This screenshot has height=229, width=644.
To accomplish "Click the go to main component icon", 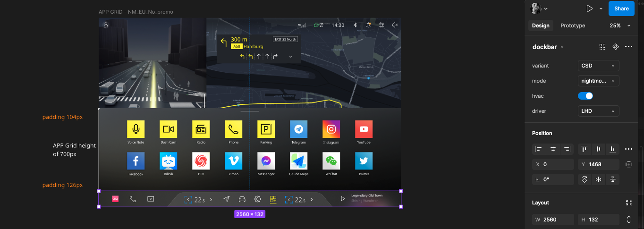I will pyautogui.click(x=615, y=47).
